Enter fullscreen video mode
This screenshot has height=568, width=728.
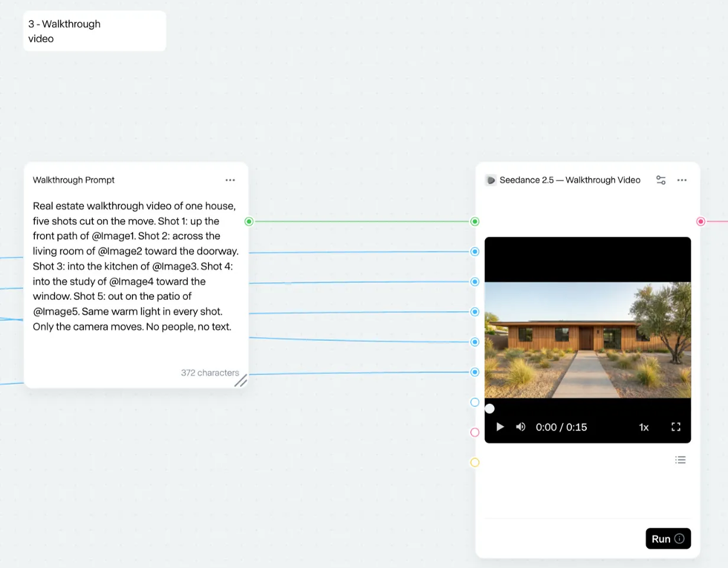676,427
